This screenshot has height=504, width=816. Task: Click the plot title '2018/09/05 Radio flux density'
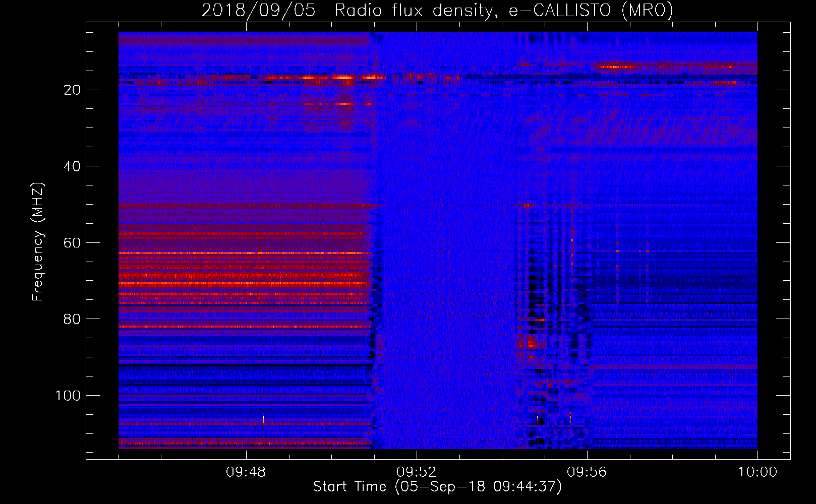pos(437,10)
